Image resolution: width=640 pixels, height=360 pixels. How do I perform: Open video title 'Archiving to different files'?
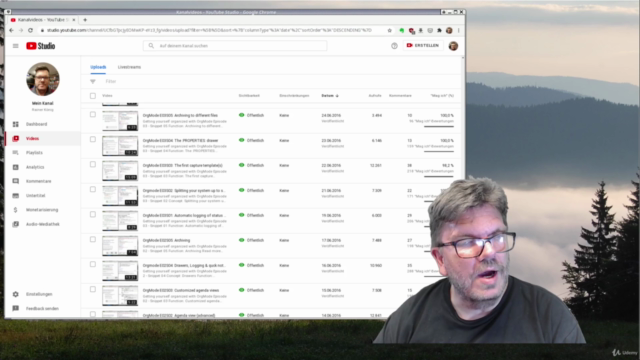[180, 116]
